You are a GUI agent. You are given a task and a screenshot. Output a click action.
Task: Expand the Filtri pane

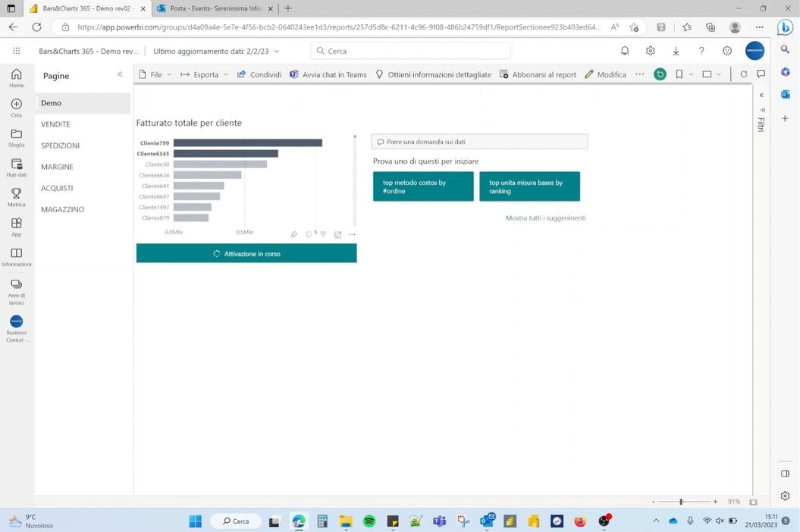click(x=761, y=95)
